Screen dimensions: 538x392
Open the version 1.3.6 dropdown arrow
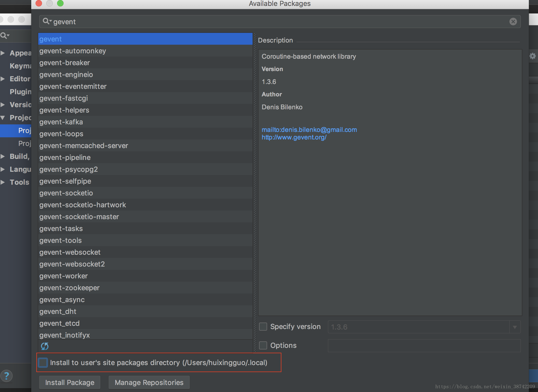point(515,327)
